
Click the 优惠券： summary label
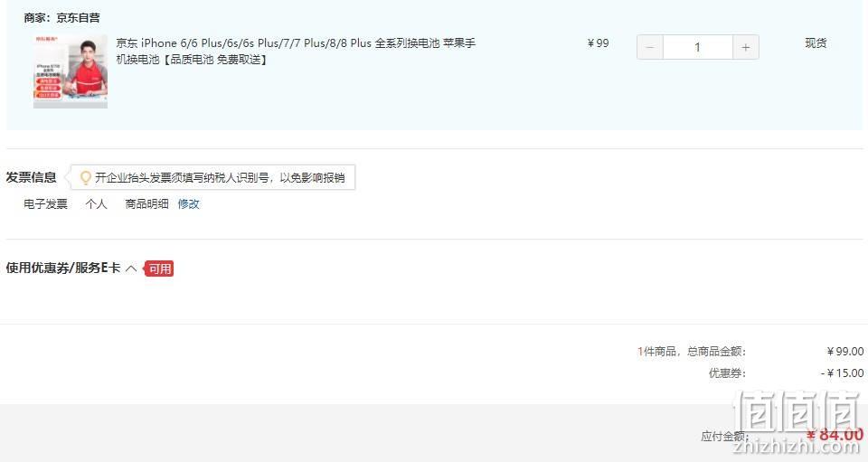(x=727, y=372)
